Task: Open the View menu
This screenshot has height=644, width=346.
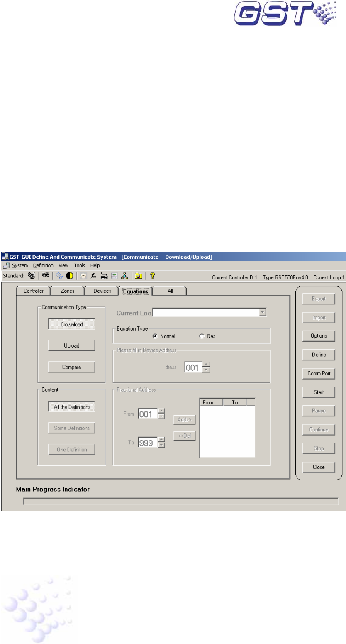Action: click(x=63, y=266)
